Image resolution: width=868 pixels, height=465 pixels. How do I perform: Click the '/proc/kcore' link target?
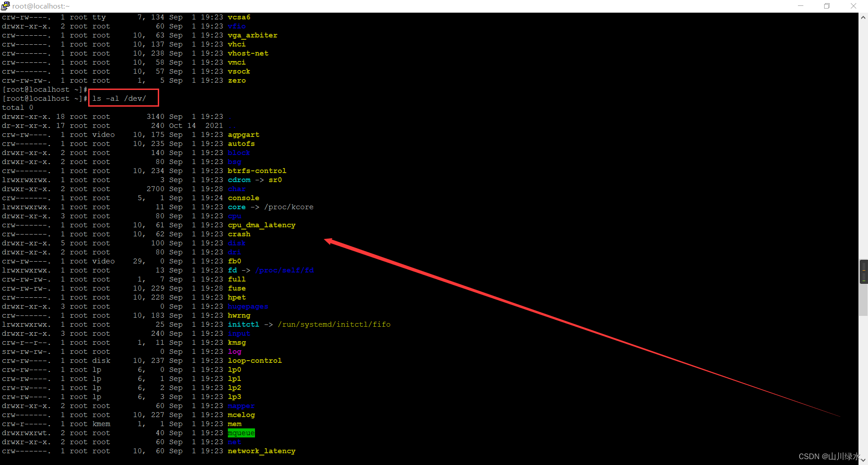(x=289, y=207)
